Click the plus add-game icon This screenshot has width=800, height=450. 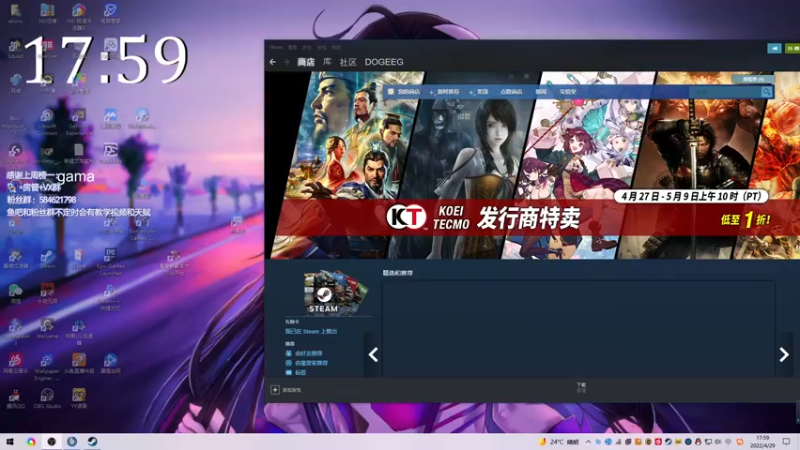coord(275,390)
